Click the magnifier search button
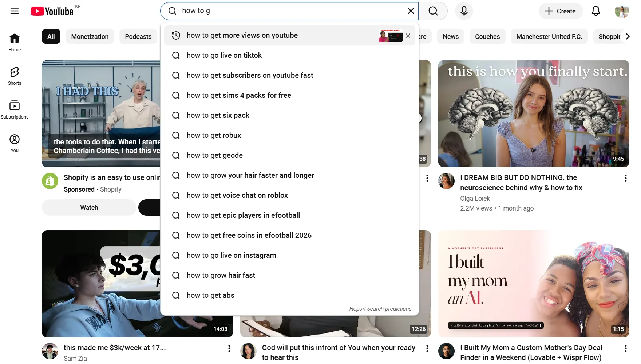 [433, 11]
